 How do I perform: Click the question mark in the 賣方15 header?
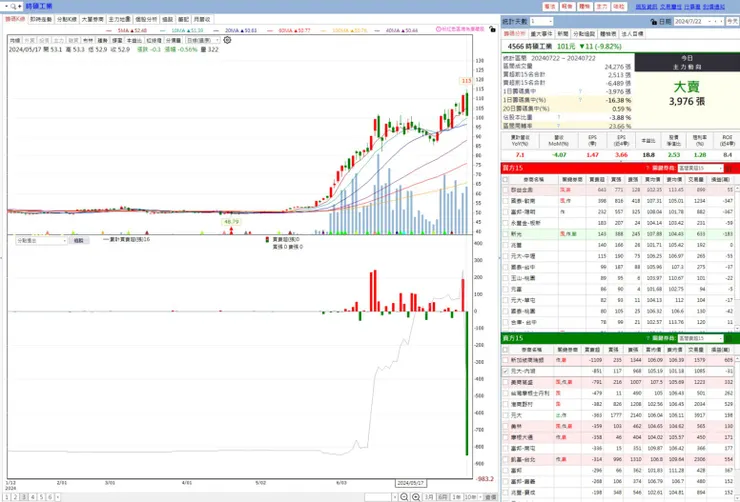point(648,338)
